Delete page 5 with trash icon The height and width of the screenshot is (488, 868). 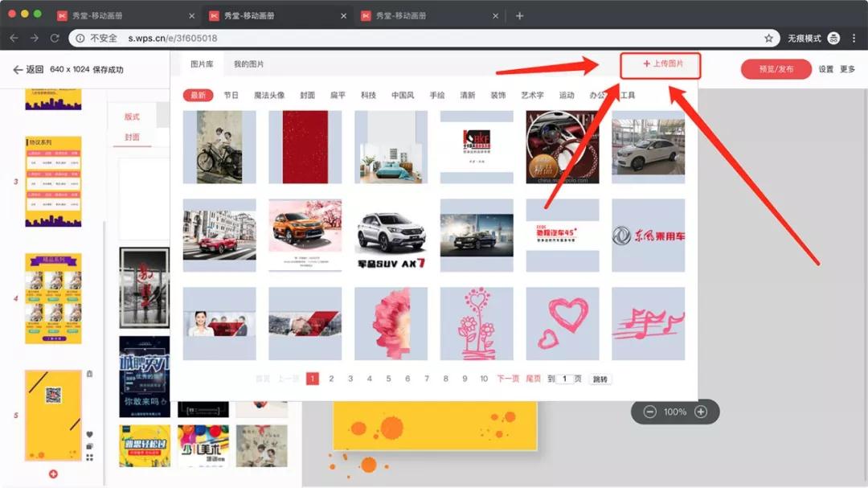[90, 374]
